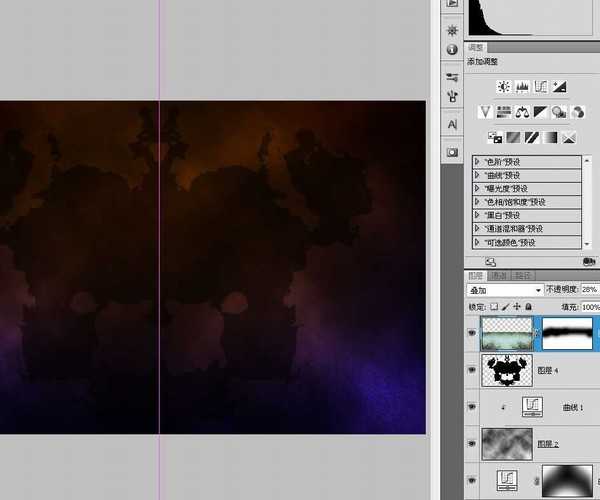Add a Levels adjustment from icon row
600x500 pixels.
tap(522, 87)
